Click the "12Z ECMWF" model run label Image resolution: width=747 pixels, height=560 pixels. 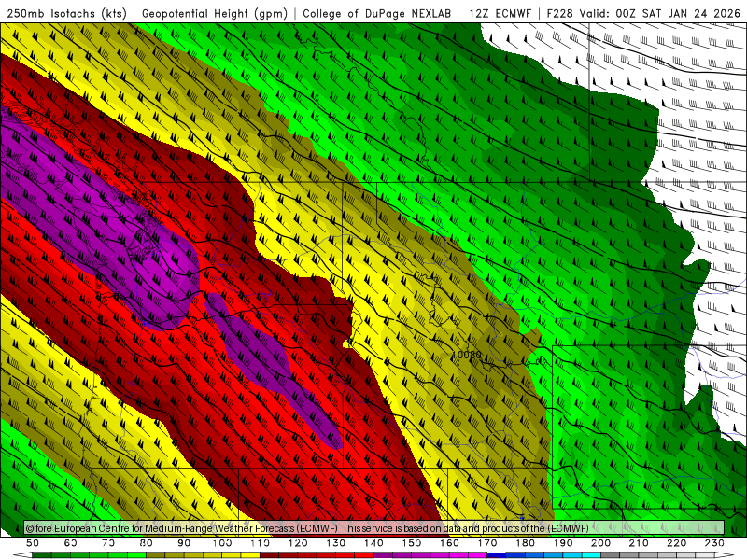coord(500,13)
